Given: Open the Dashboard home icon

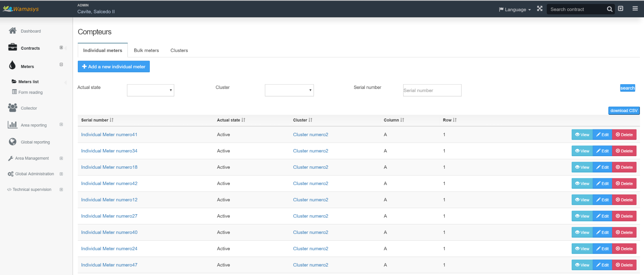Looking at the screenshot, I should pos(13,31).
